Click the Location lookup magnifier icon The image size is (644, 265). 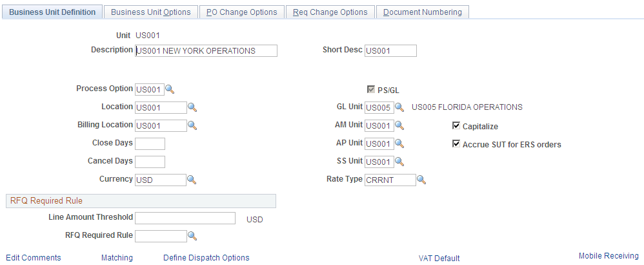(192, 107)
